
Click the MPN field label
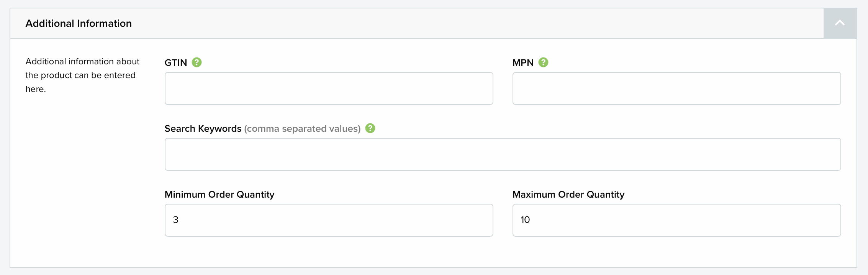[x=523, y=63]
